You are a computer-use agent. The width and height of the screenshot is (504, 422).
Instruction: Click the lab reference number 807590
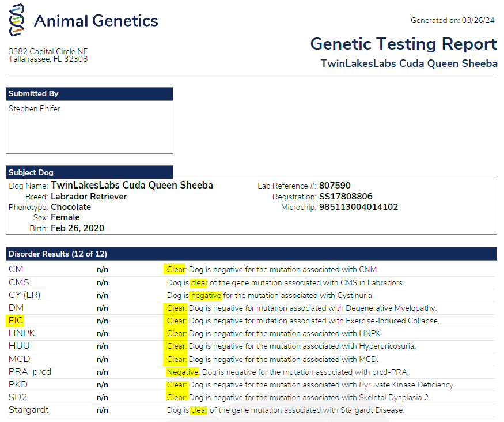(335, 186)
